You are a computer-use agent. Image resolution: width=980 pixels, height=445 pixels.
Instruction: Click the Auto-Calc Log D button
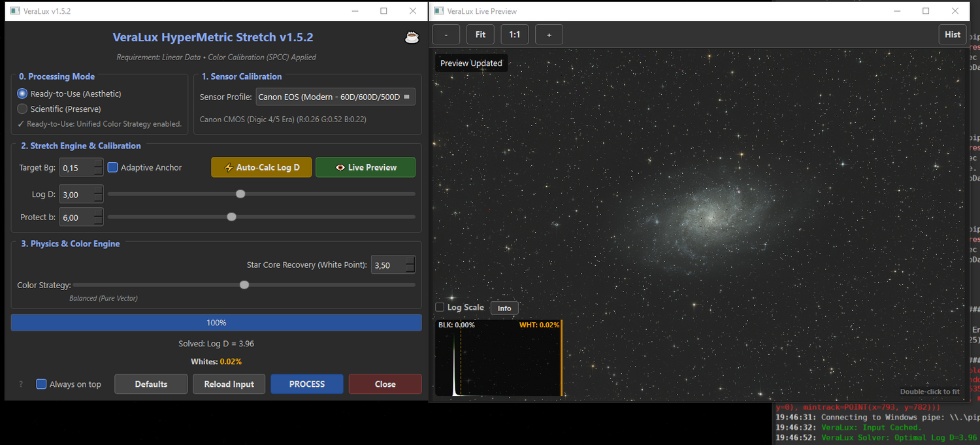click(x=261, y=167)
